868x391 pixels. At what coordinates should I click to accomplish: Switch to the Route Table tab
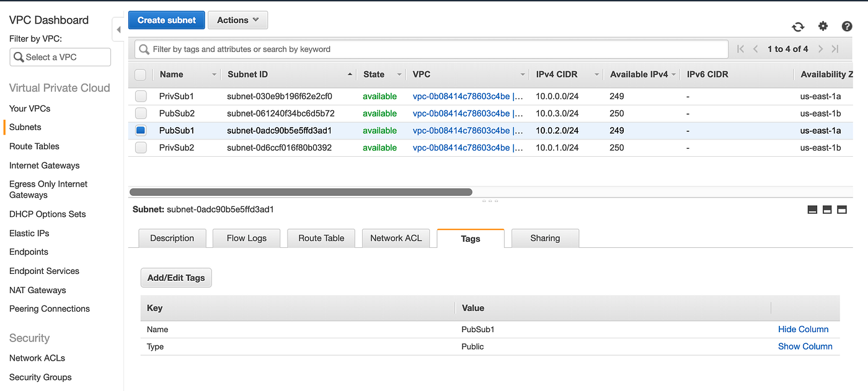321,238
